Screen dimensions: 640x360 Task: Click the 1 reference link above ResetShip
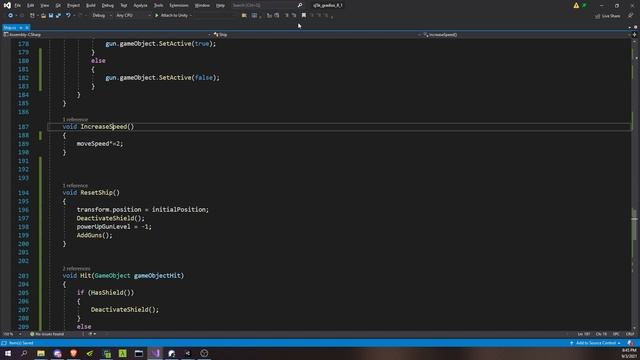coord(75,185)
